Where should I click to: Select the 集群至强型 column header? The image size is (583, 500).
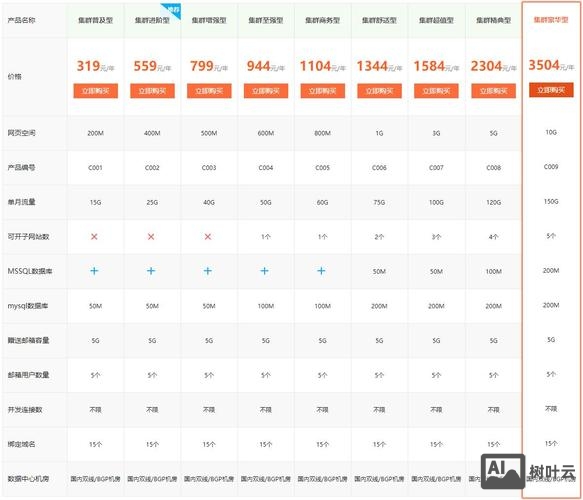coord(266,20)
